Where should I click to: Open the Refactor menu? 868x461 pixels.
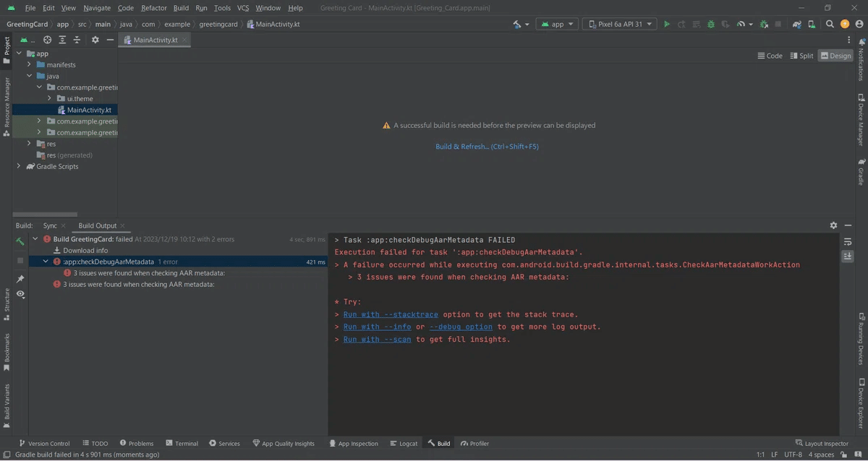(x=153, y=8)
